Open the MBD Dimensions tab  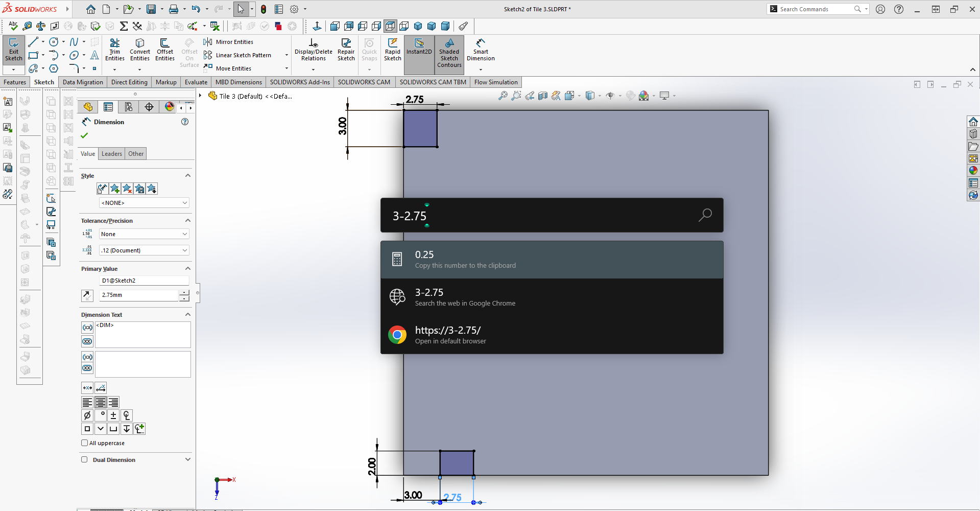tap(238, 82)
